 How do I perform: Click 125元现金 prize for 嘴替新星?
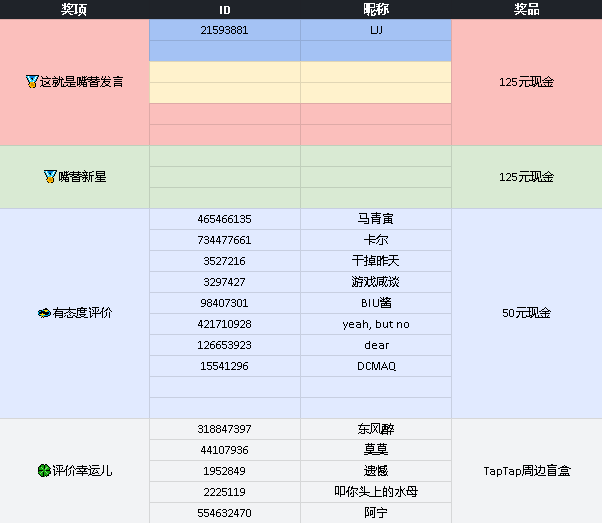pos(526,177)
